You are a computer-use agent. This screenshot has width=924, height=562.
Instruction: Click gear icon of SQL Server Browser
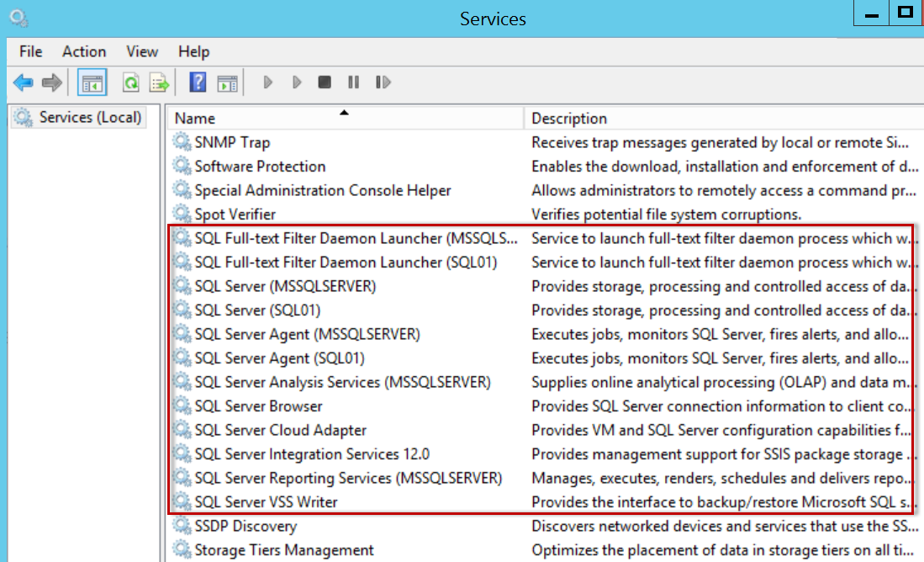[x=182, y=406]
